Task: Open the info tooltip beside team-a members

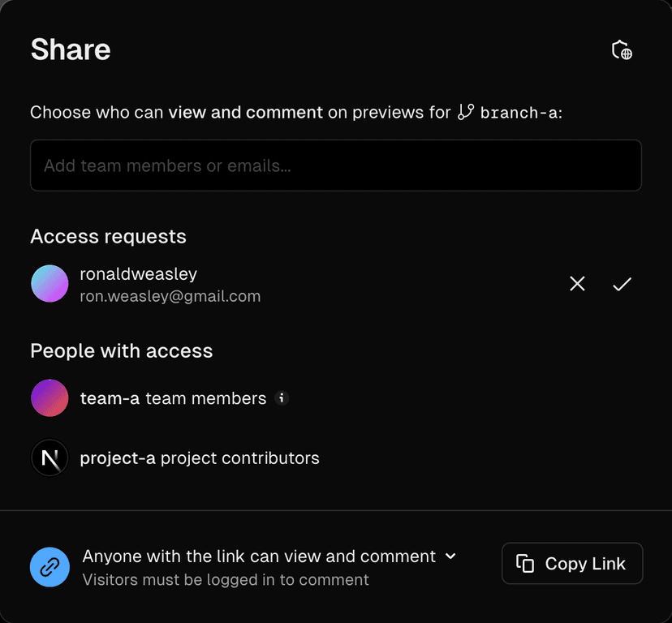Action: tap(282, 398)
